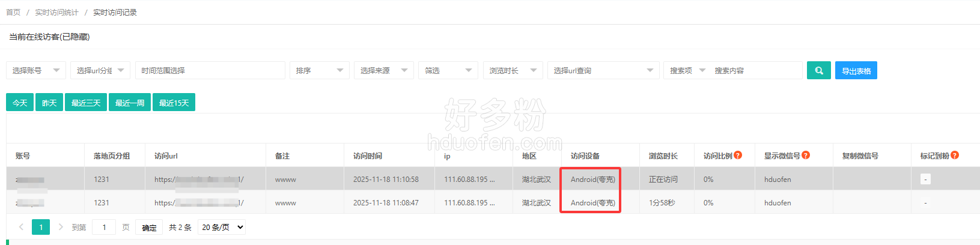The width and height of the screenshot is (980, 245).
Task: Open 实时访问统计 breadcrumb link
Action: tap(56, 12)
